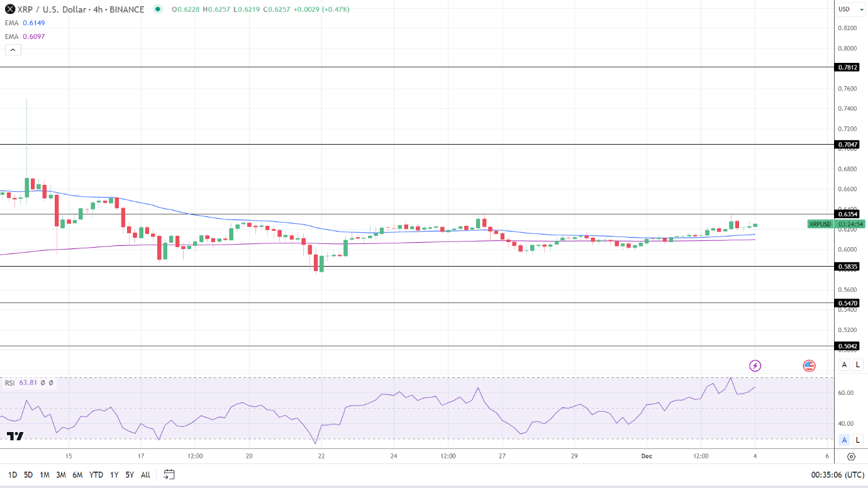Click the closing price C0.6257 value
This screenshot has height=488, width=868.
pyautogui.click(x=275, y=9)
